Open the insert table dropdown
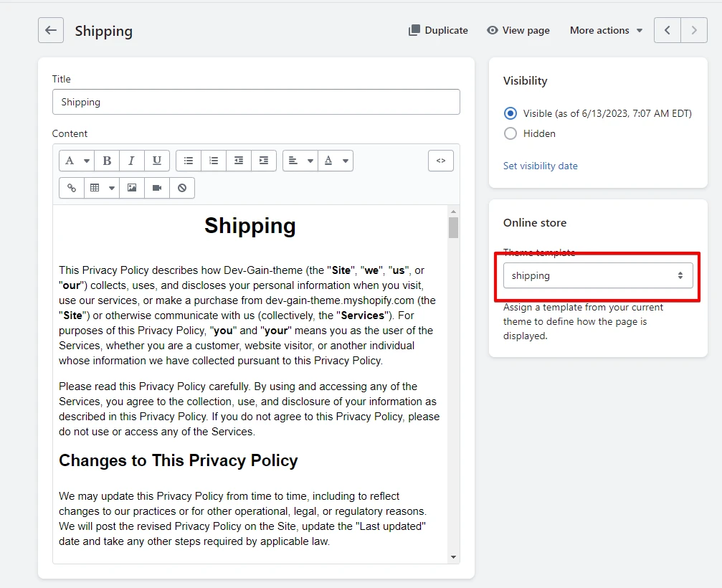Image resolution: width=722 pixels, height=588 pixels. point(102,188)
